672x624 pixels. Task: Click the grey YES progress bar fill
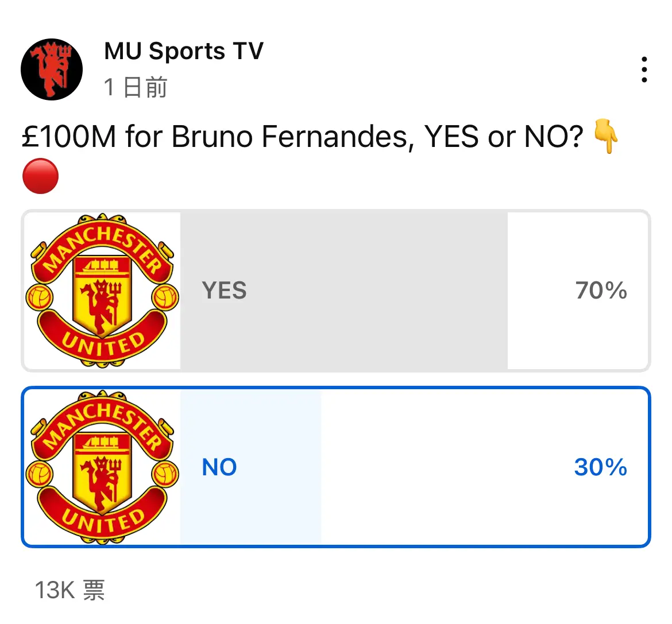click(343, 291)
